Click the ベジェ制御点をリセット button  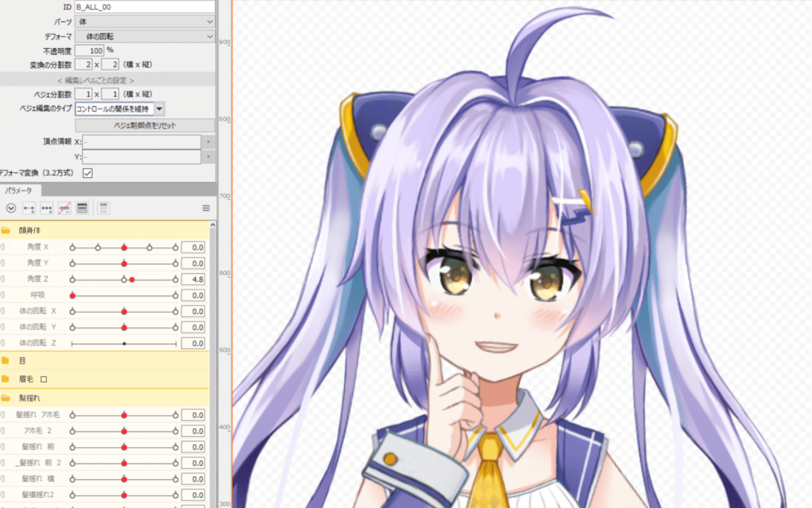(x=145, y=125)
